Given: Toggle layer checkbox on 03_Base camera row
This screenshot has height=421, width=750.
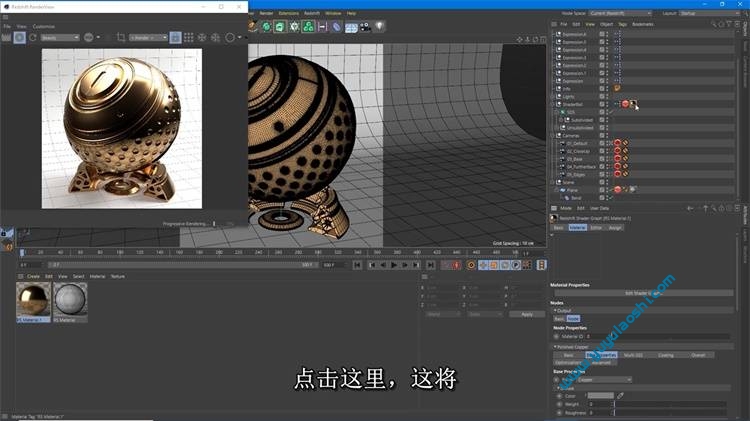Looking at the screenshot, I should (602, 159).
